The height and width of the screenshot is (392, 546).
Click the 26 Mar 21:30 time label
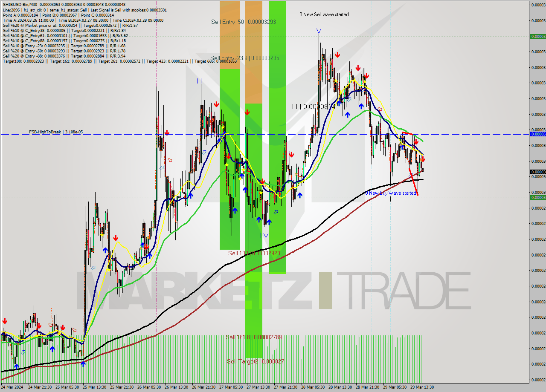click(203, 387)
